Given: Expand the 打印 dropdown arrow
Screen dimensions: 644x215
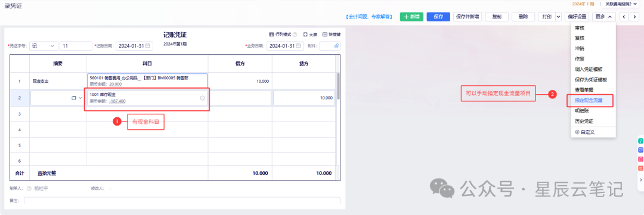Looking at the screenshot, I should (558, 17).
